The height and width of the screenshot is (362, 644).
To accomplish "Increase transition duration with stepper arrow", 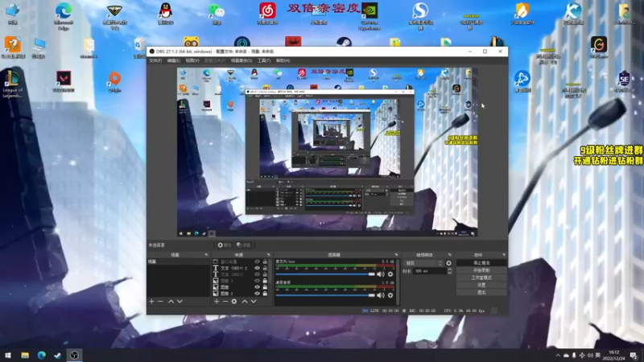I will 450,269.
